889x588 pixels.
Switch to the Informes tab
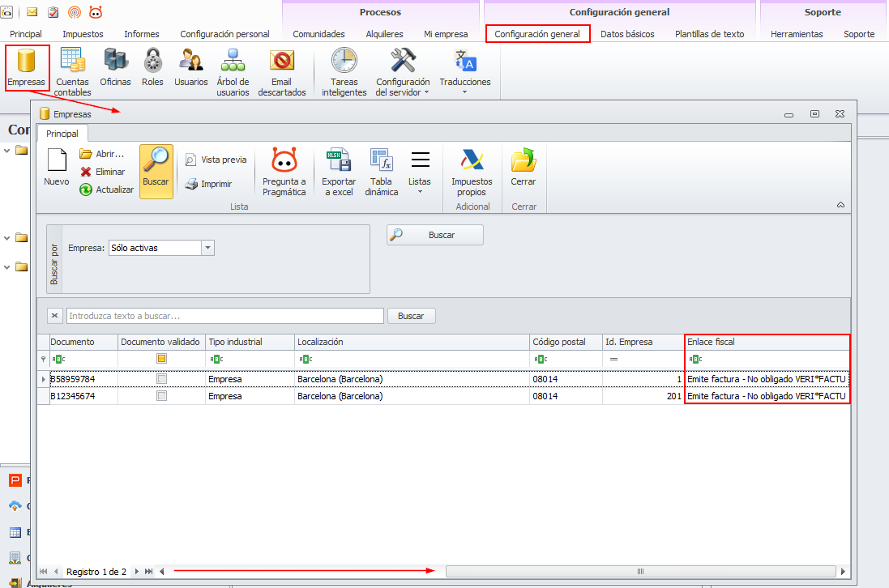tap(142, 34)
